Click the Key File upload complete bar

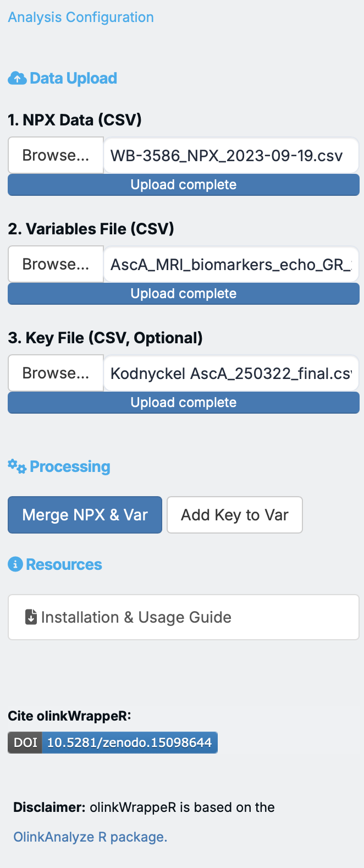click(184, 403)
